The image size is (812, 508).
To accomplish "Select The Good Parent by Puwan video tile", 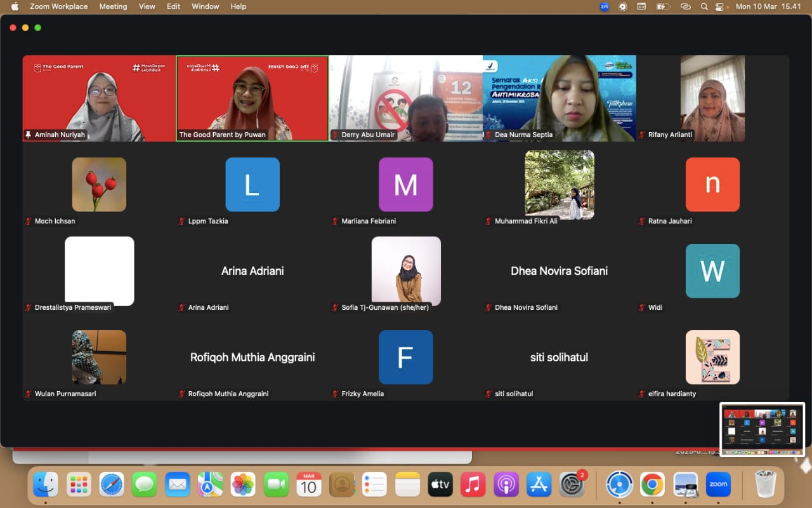I will 252,98.
